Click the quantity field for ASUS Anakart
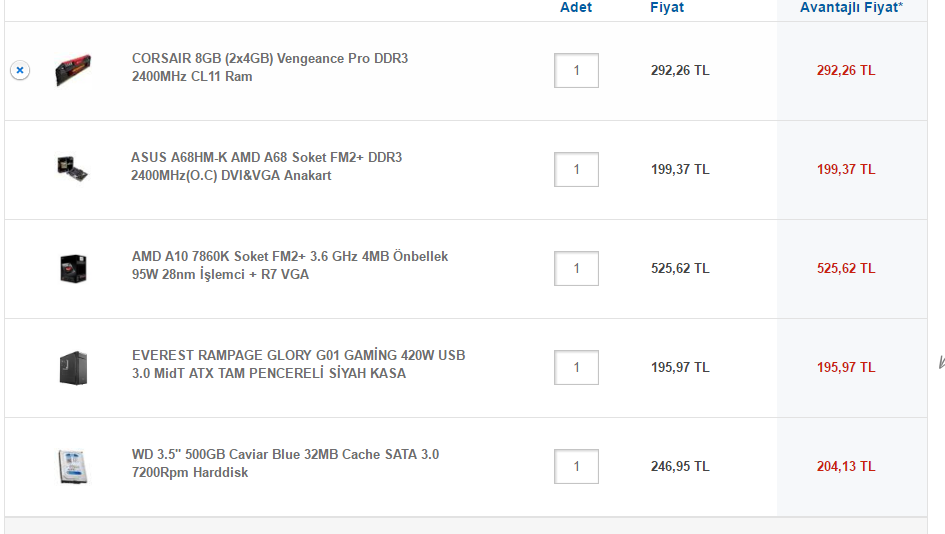 [x=576, y=169]
